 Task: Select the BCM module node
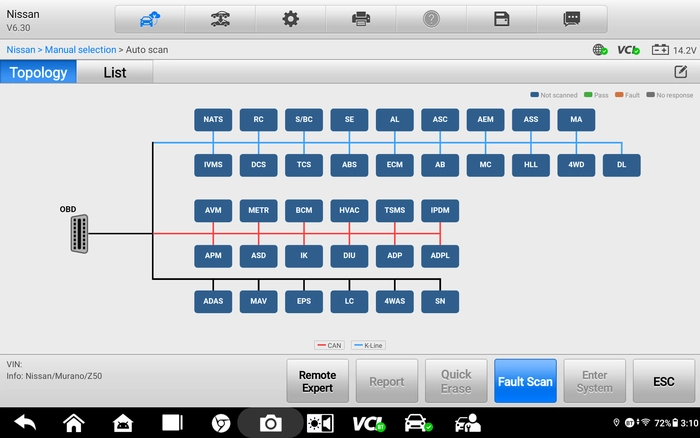(304, 210)
